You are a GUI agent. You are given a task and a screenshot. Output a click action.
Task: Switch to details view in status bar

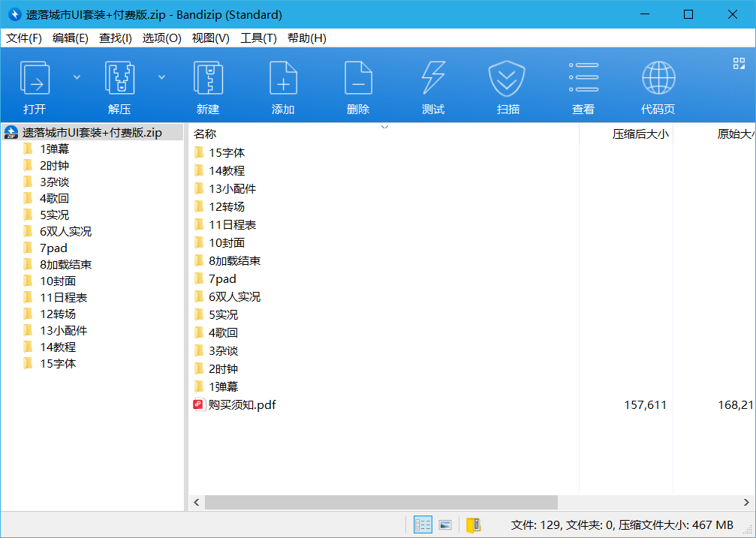pos(423,524)
